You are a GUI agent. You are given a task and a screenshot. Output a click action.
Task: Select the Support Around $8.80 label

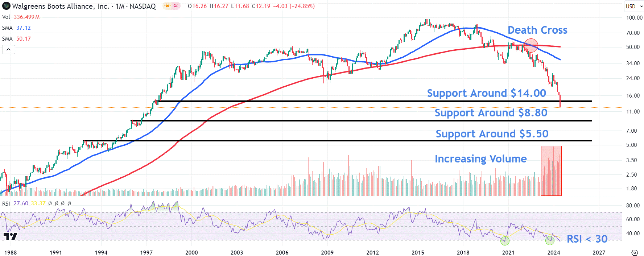pyautogui.click(x=491, y=113)
